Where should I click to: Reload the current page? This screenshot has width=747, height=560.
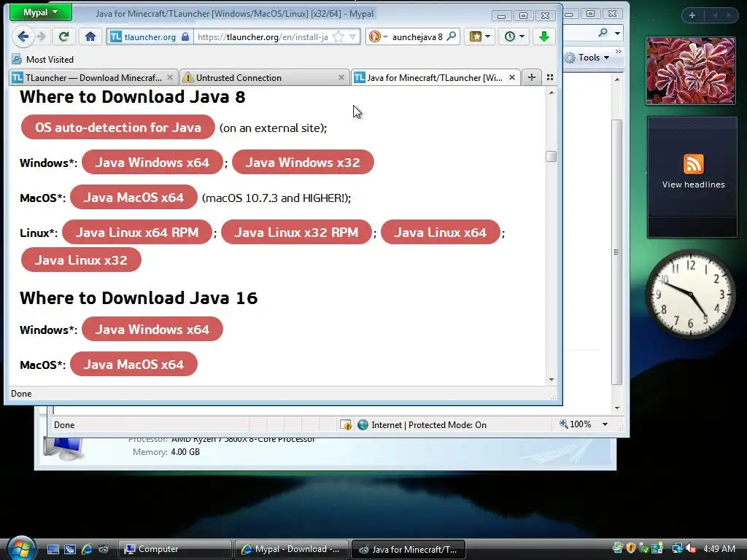63,36
